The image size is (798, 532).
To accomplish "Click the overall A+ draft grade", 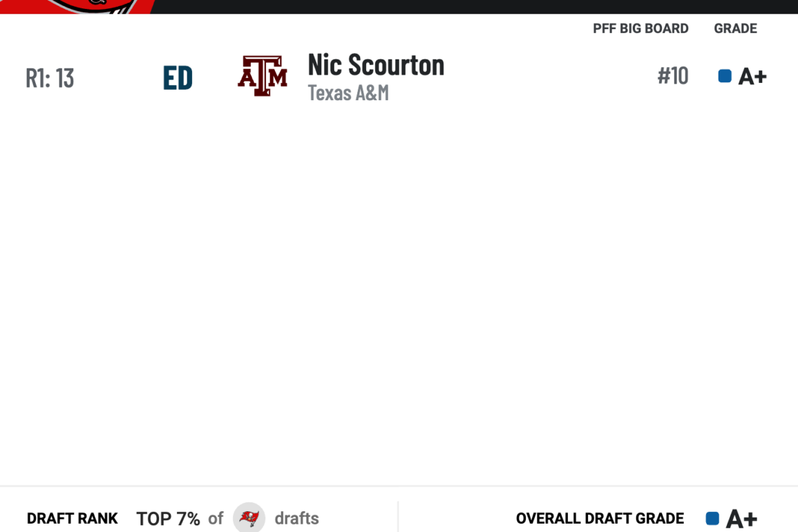I will pyautogui.click(x=741, y=519).
